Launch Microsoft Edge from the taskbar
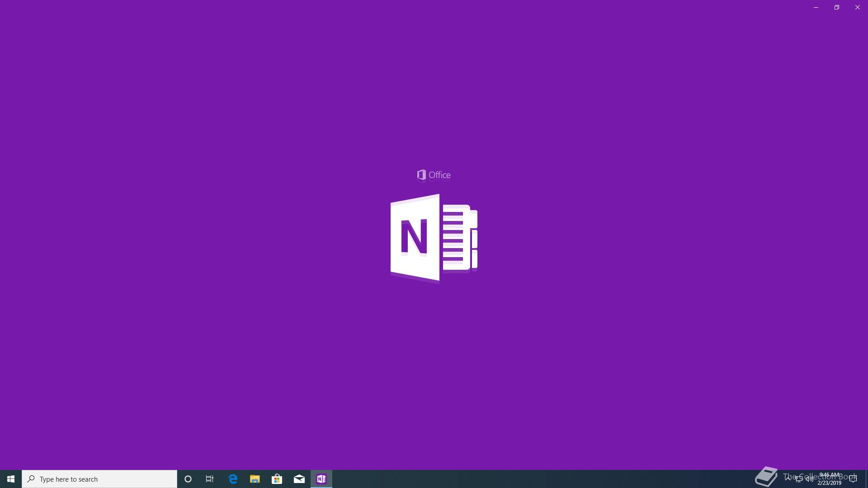The height and width of the screenshot is (488, 868). click(x=233, y=479)
